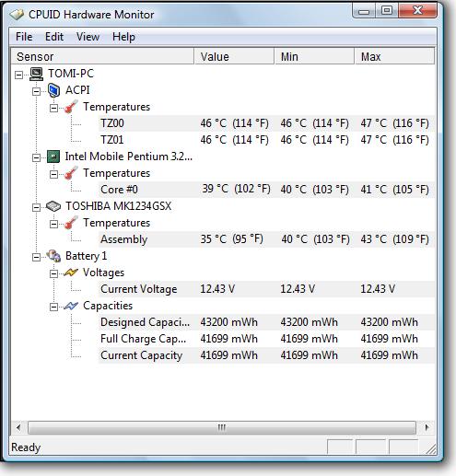Click Designed Capacity value 43200 mWh
456x476 pixels.
click(228, 322)
